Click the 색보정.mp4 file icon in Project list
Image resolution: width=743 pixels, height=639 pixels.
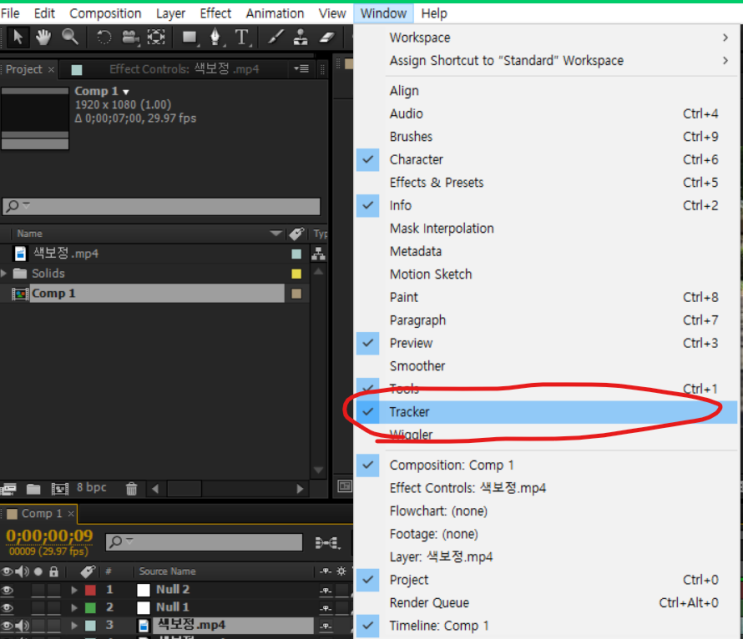20,253
